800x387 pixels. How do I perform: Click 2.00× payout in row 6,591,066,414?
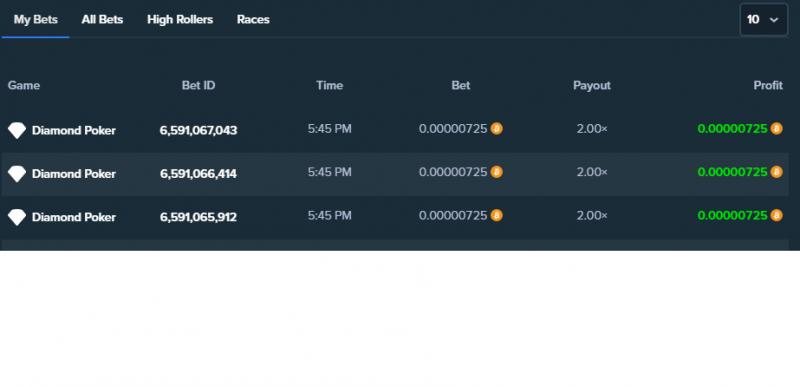[592, 172]
